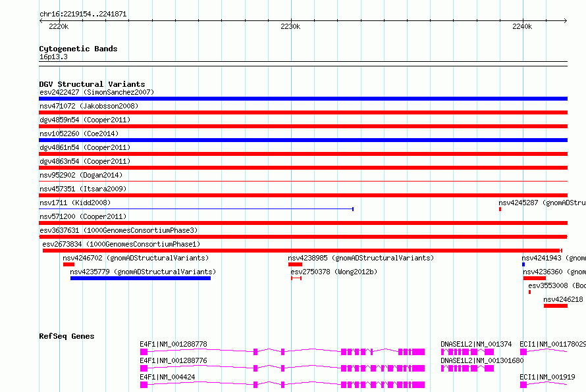This screenshot has height=392, width=586.
Task: Click the esv2422427 (SimonSanchez2007) variant bar
Action: [303, 99]
